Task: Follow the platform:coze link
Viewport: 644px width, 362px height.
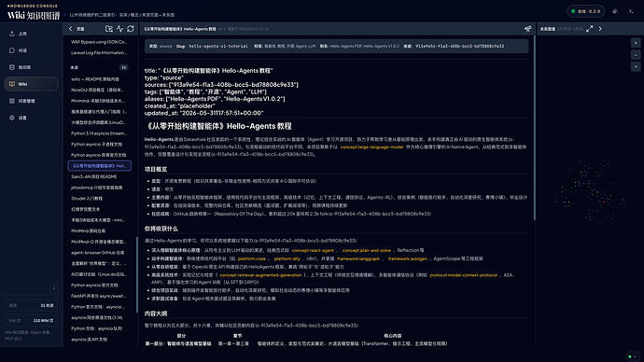Action: point(252,259)
